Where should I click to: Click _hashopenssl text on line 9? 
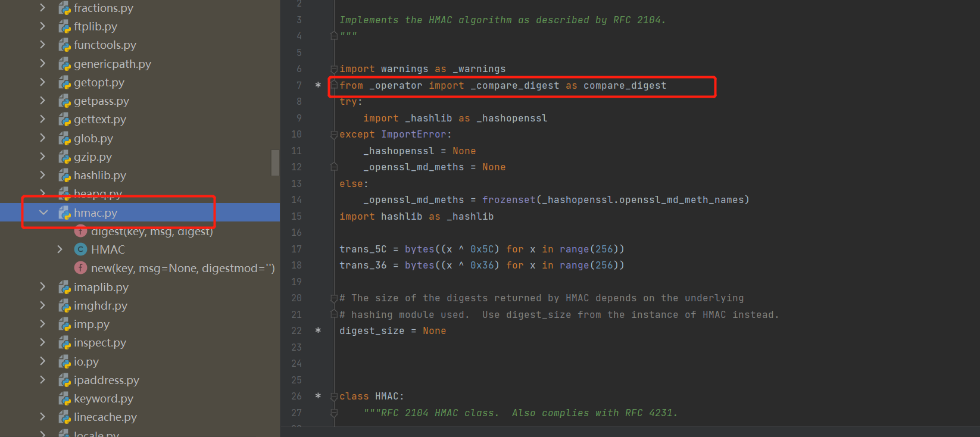coord(511,118)
